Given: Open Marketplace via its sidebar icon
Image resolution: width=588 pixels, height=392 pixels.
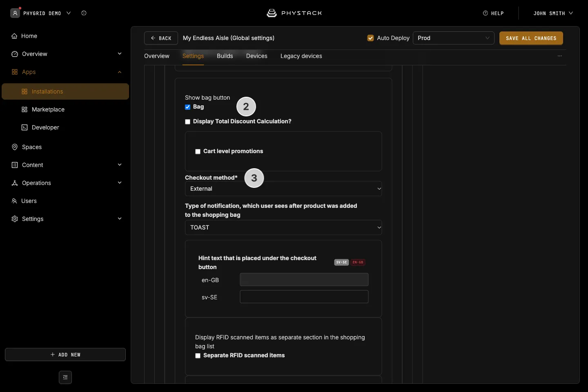Looking at the screenshot, I should [x=24, y=109].
